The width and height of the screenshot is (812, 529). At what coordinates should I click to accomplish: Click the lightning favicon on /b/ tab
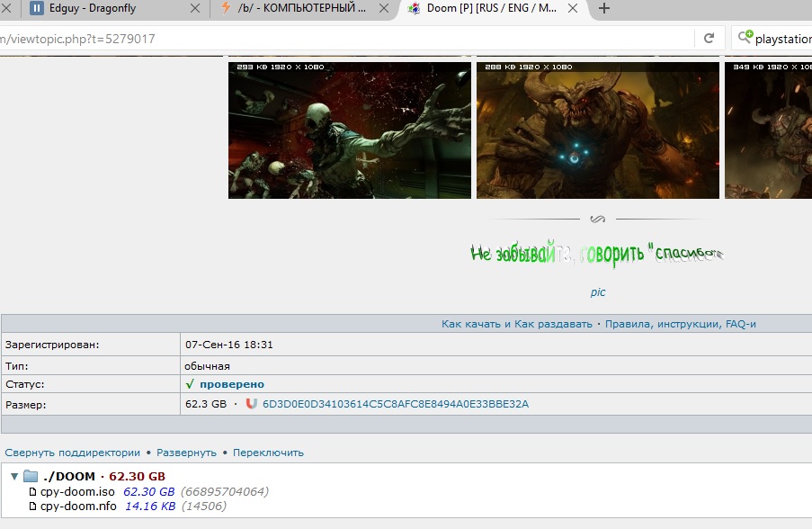click(226, 8)
